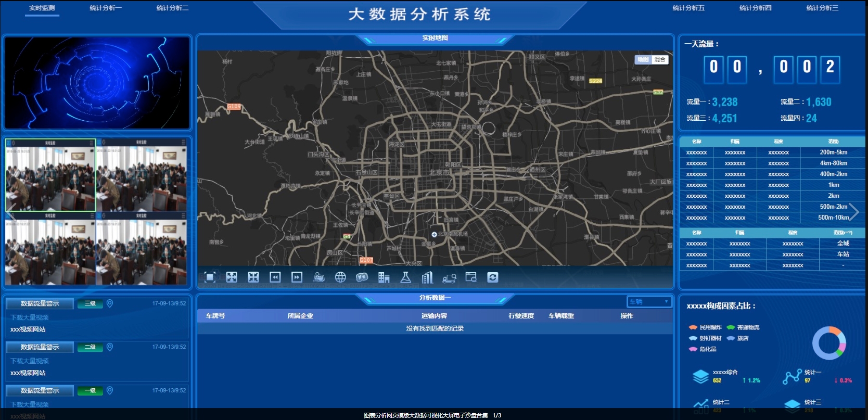This screenshot has height=420, width=868.
Task: Click the 流量一 value 3,238
Action: tap(725, 102)
